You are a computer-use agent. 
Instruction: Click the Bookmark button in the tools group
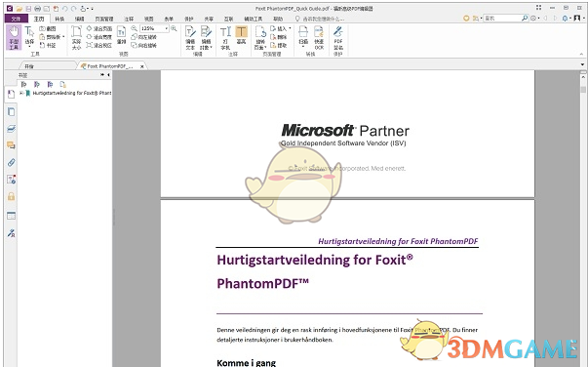48,45
